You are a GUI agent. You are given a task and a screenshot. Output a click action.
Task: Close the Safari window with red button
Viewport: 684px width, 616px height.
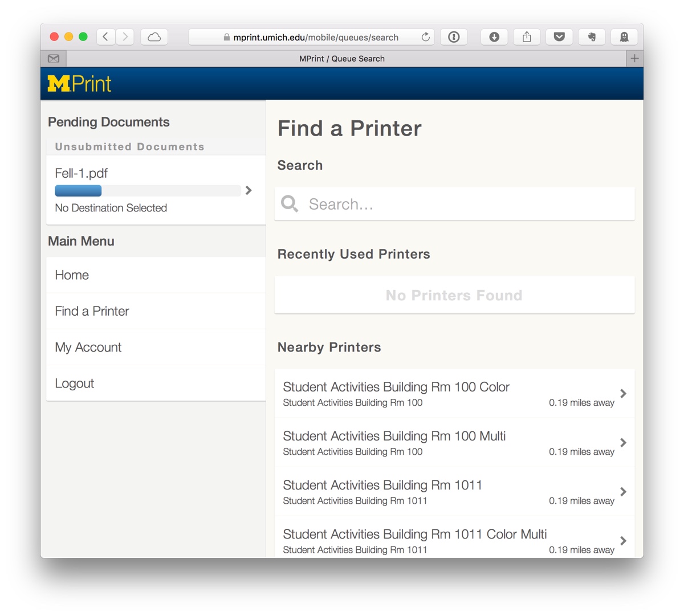54,37
